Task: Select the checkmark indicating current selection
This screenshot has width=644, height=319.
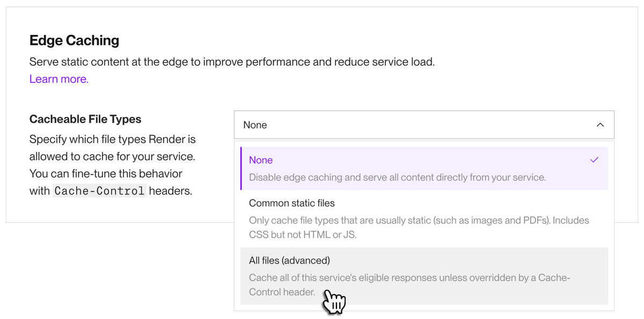Action: click(x=594, y=160)
